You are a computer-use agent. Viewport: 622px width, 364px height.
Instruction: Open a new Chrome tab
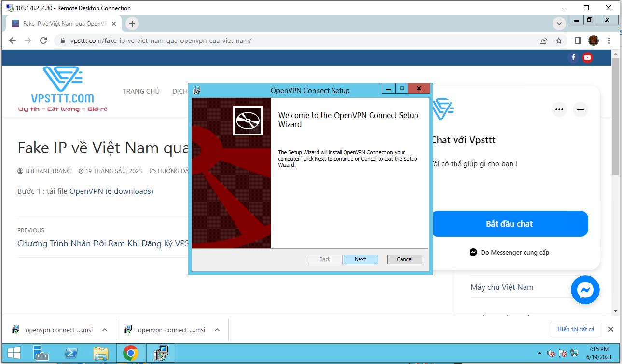(x=132, y=24)
